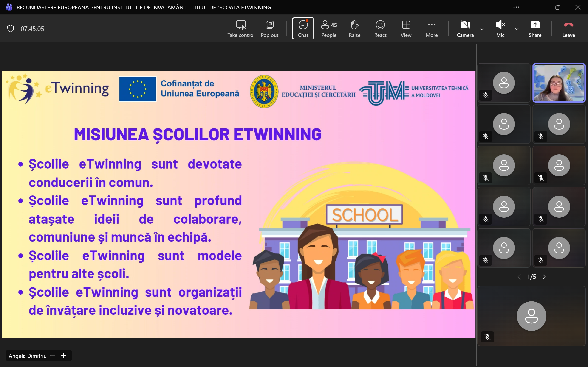Open title bar ellipsis settings menu
Image resolution: width=588 pixels, height=367 pixels.
[x=516, y=7]
